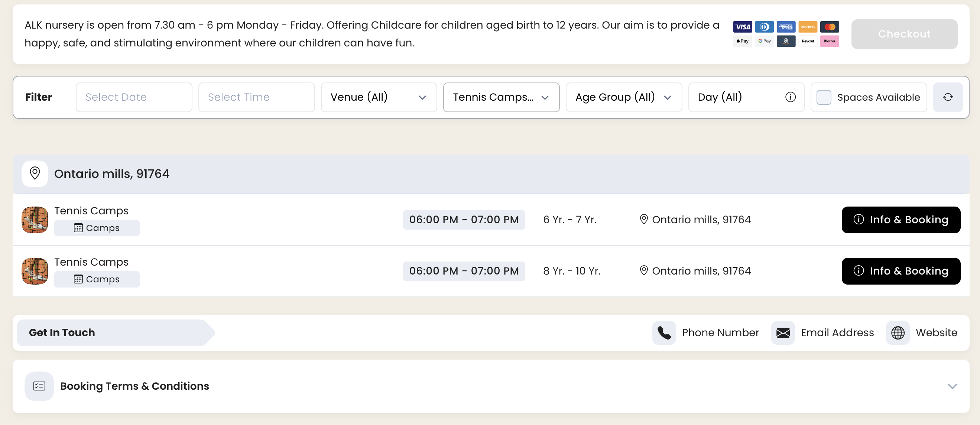
Task: Open the Tennis Camps activity dropdown
Action: pos(501,97)
